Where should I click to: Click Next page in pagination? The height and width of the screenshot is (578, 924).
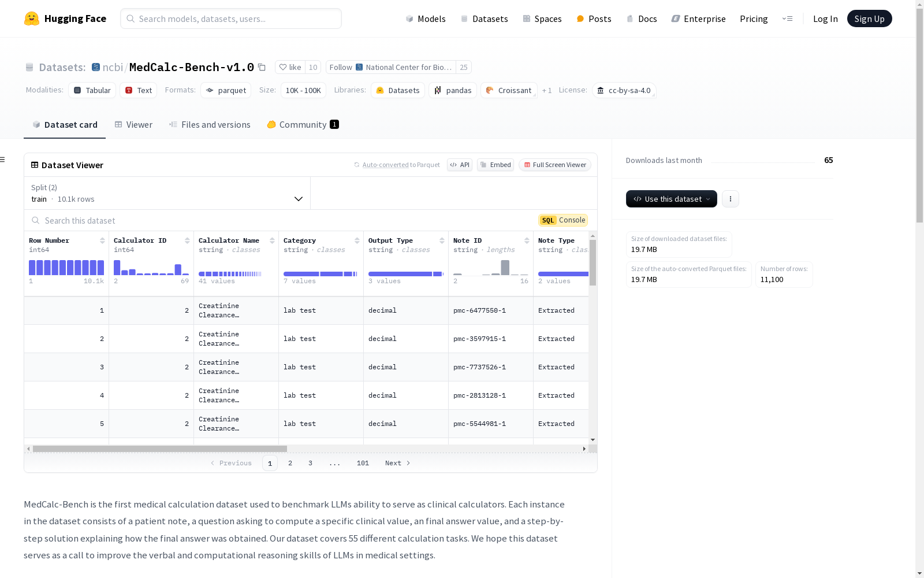point(397,463)
